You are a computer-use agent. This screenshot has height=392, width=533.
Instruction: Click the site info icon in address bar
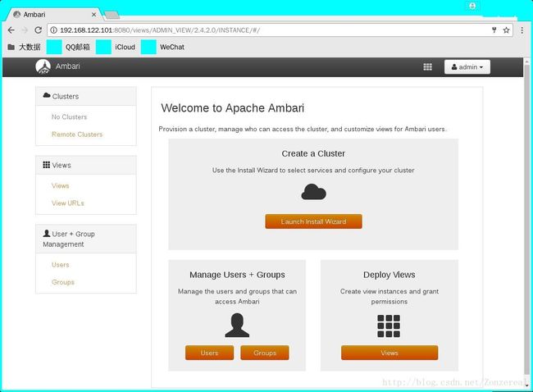[53, 30]
